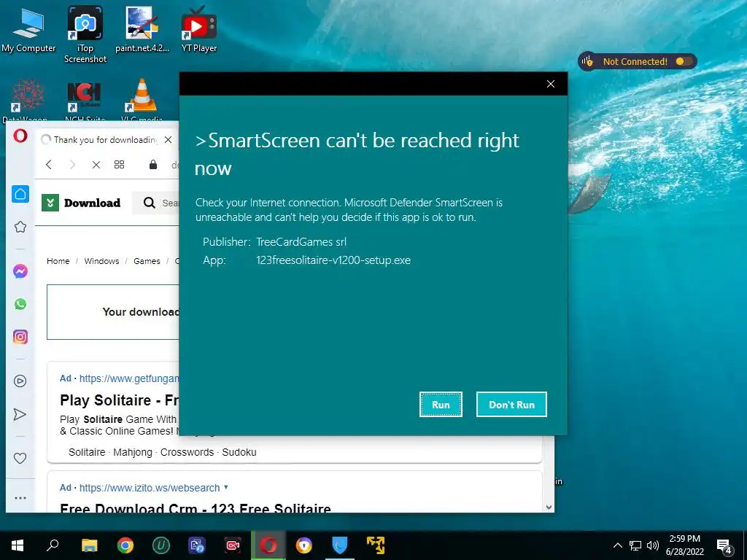Viewport: 747px width, 560px height.
Task: Open My Computer desktop icon
Action: 28,29
